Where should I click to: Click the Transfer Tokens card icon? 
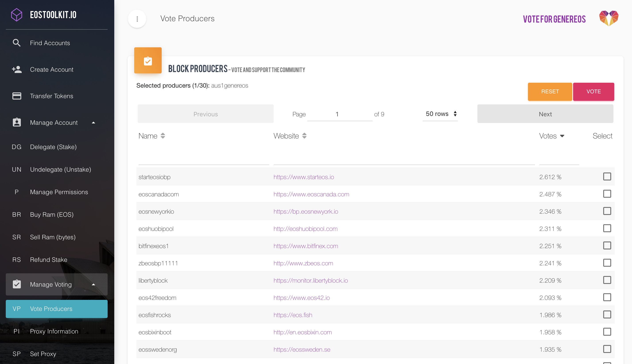pos(17,96)
